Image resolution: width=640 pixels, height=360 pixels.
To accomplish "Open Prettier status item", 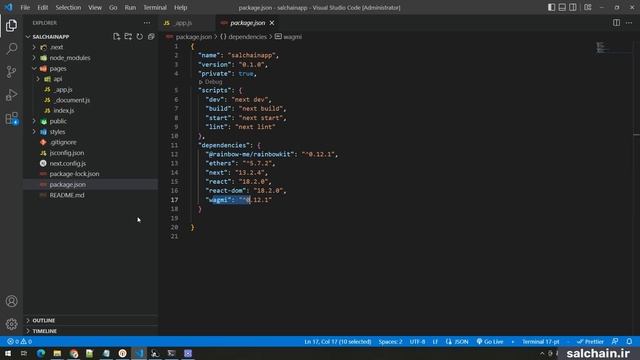I will tap(590, 342).
